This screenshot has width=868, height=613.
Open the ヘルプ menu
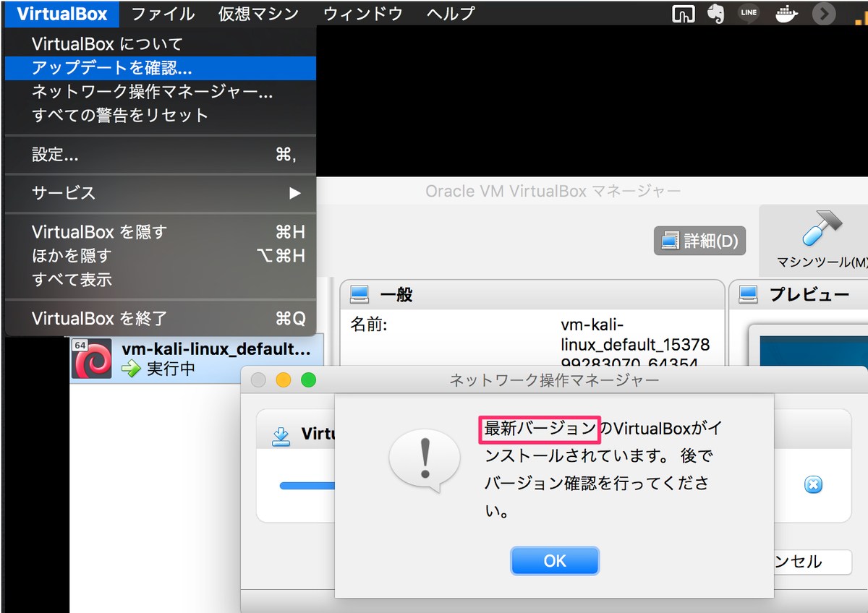451,13
